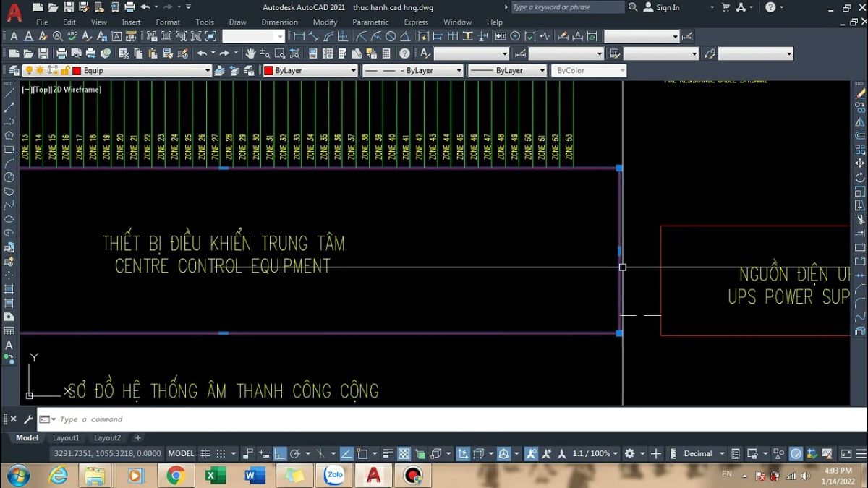The width and height of the screenshot is (868, 488).
Task: Click the Undo arrow in Quick Access toolbar
Action: click(x=145, y=7)
